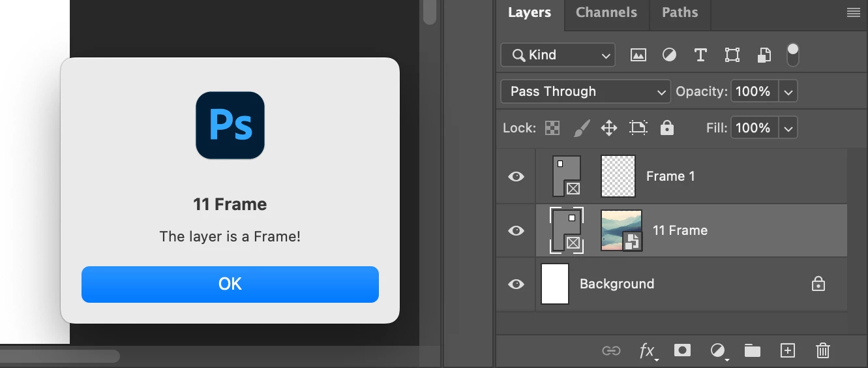Click the type layer filter icon
Screen dimensions: 868x368
click(700, 55)
